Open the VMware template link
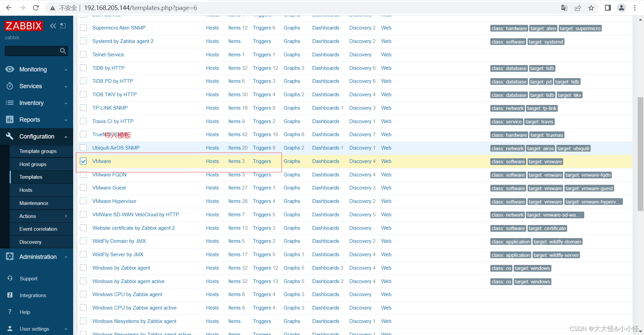This screenshot has width=644, height=335. click(x=101, y=161)
